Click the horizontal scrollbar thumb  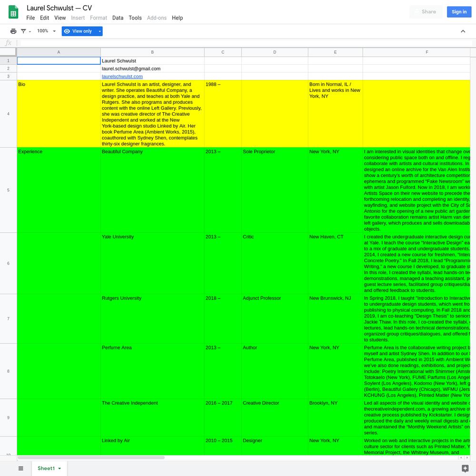pos(91,457)
